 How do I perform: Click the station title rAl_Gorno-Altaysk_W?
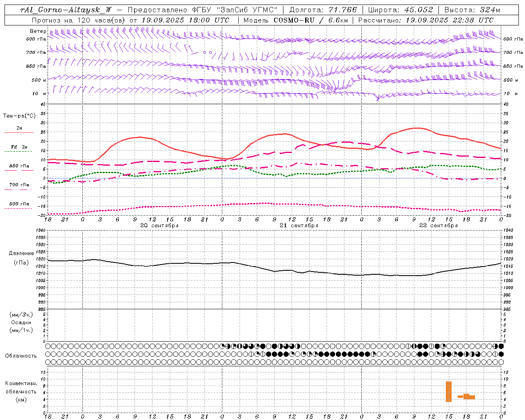(66, 10)
